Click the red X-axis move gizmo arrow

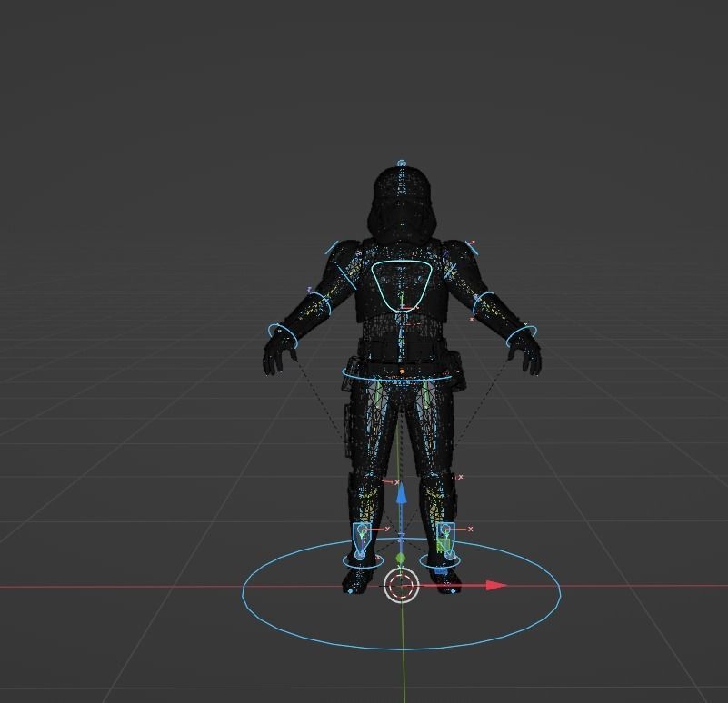tap(496, 585)
